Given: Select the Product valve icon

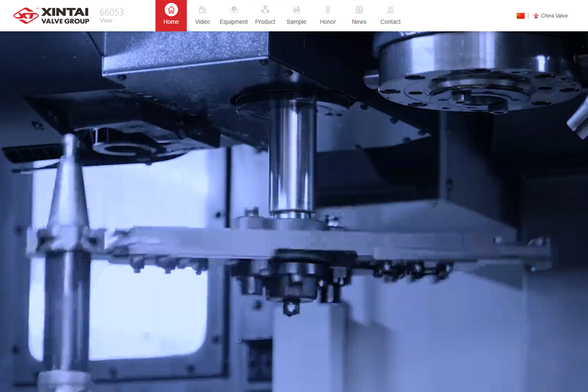Looking at the screenshot, I should click(x=265, y=10).
